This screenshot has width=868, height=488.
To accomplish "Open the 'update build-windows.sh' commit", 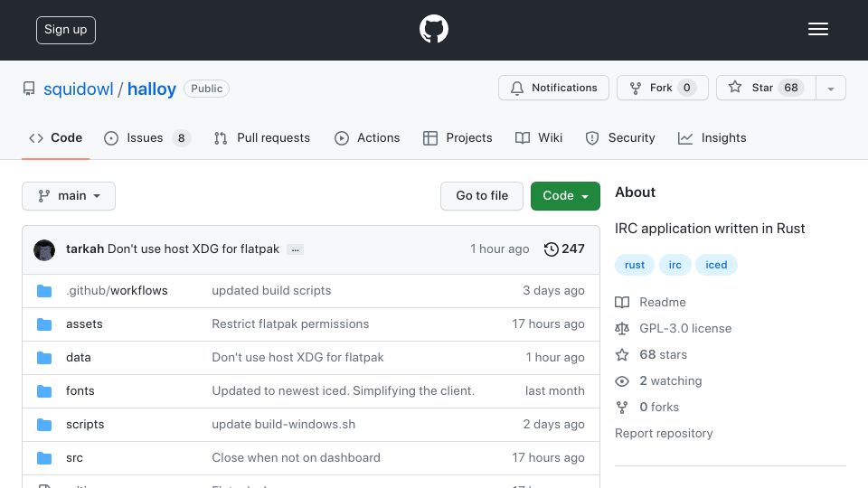I will click(283, 425).
